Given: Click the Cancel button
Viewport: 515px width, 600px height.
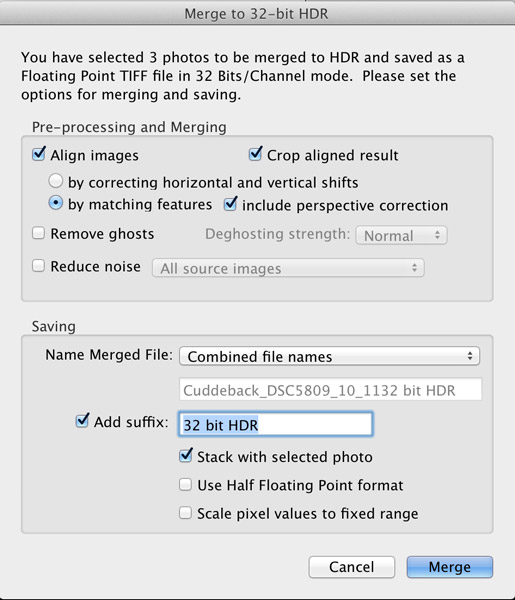Looking at the screenshot, I should click(352, 567).
